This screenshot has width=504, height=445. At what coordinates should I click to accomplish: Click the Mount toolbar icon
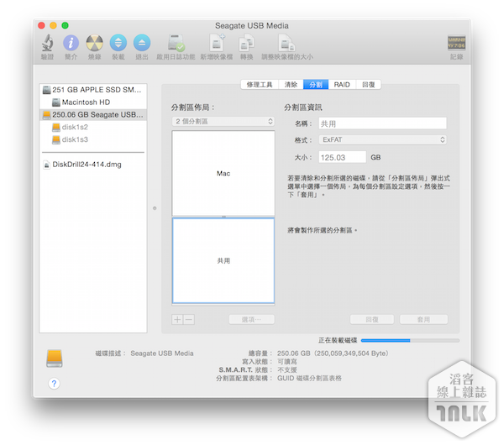(118, 43)
